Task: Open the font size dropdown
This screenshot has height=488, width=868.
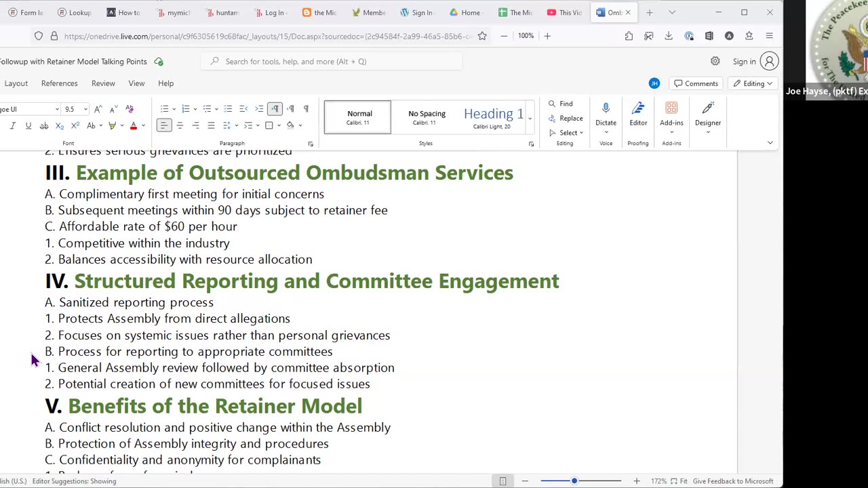Action: tap(85, 109)
